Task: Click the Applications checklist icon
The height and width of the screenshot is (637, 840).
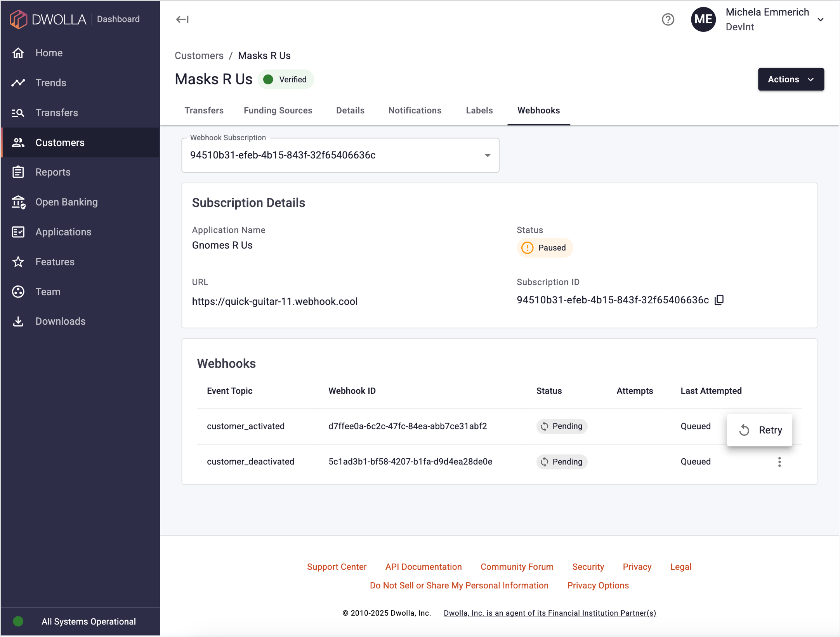Action: pyautogui.click(x=18, y=232)
